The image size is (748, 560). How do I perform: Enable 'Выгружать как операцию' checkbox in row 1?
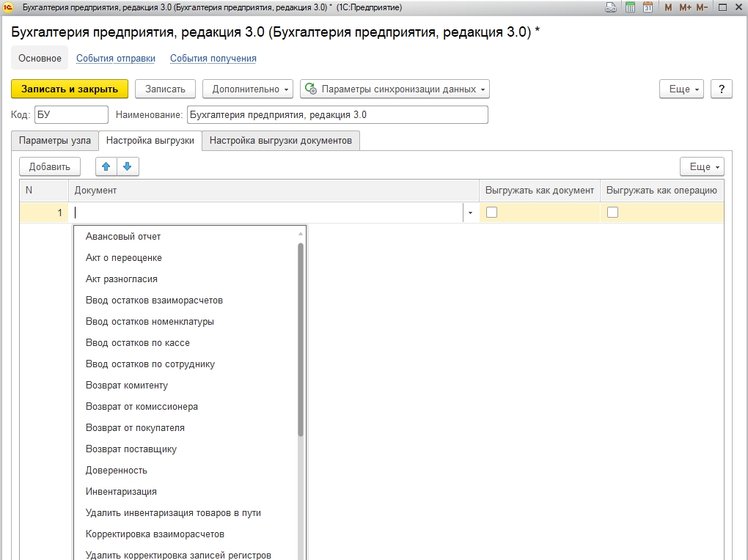[x=612, y=213]
